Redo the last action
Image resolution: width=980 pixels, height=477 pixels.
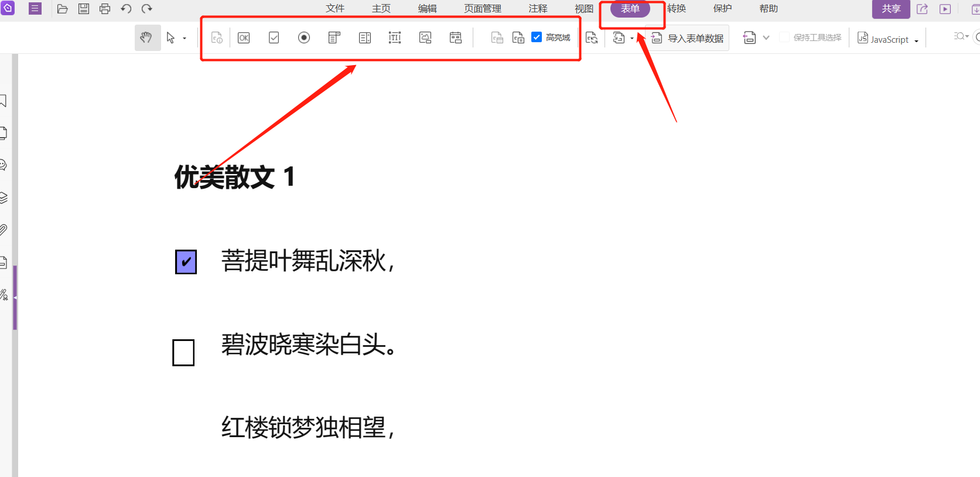(147, 9)
